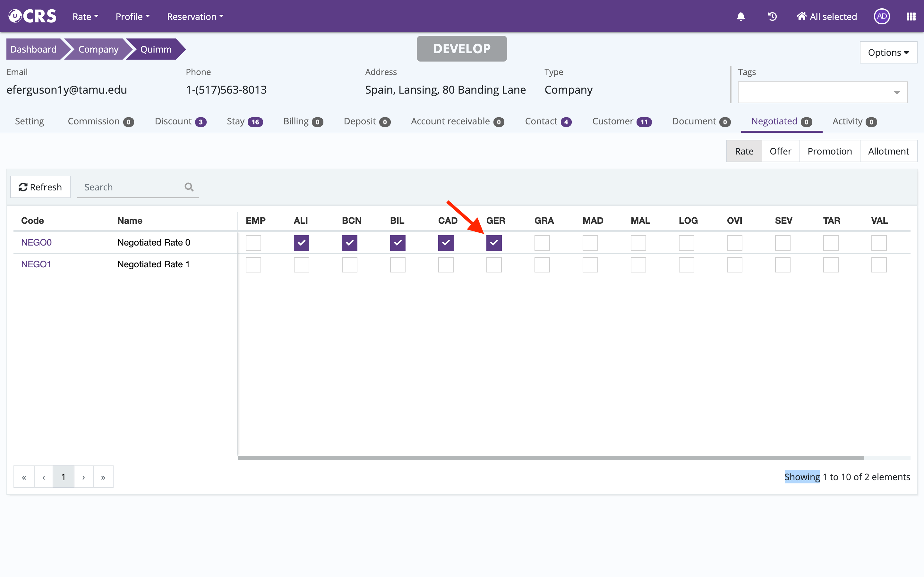This screenshot has width=924, height=577.
Task: Open the Rate menu dropdown
Action: click(x=85, y=16)
